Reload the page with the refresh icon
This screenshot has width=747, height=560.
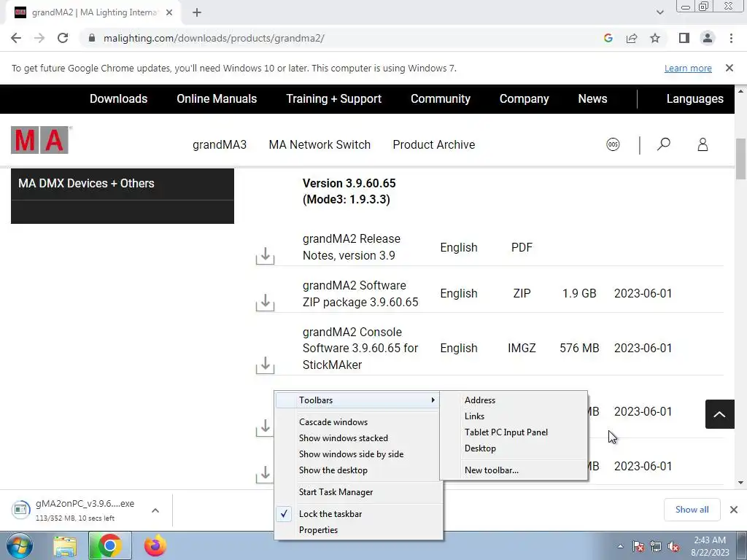click(x=63, y=38)
